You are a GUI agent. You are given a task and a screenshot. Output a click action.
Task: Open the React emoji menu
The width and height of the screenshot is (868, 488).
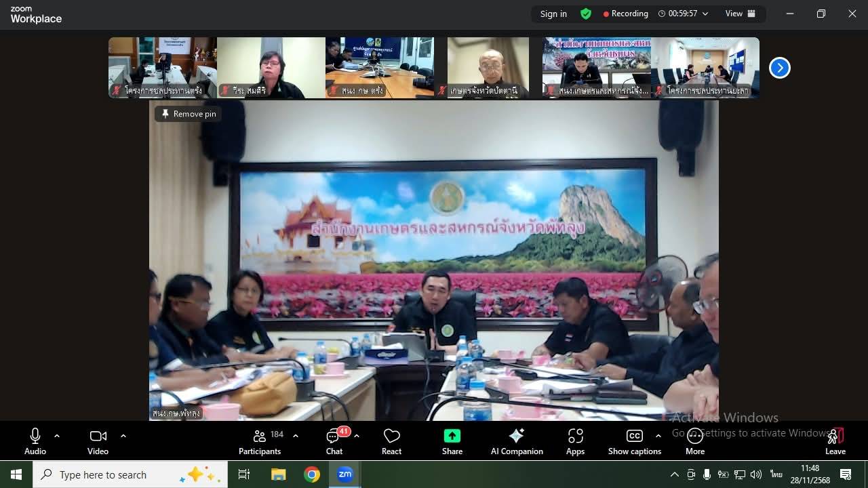coord(391,441)
